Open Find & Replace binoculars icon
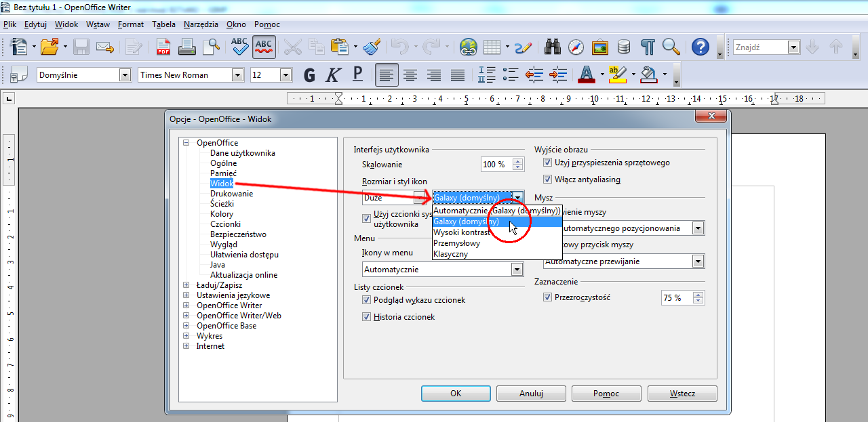The width and height of the screenshot is (868, 422). click(x=552, y=47)
